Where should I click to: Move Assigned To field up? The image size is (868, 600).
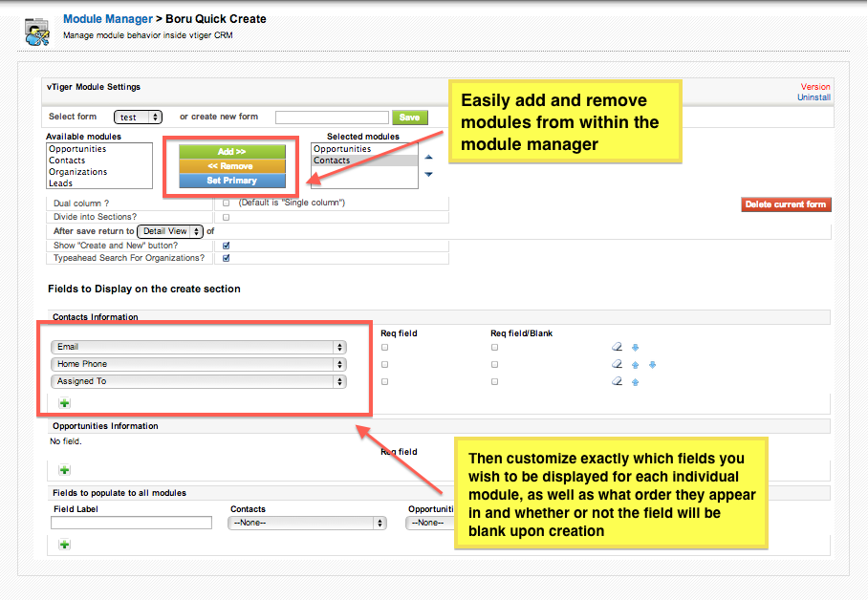(636, 382)
